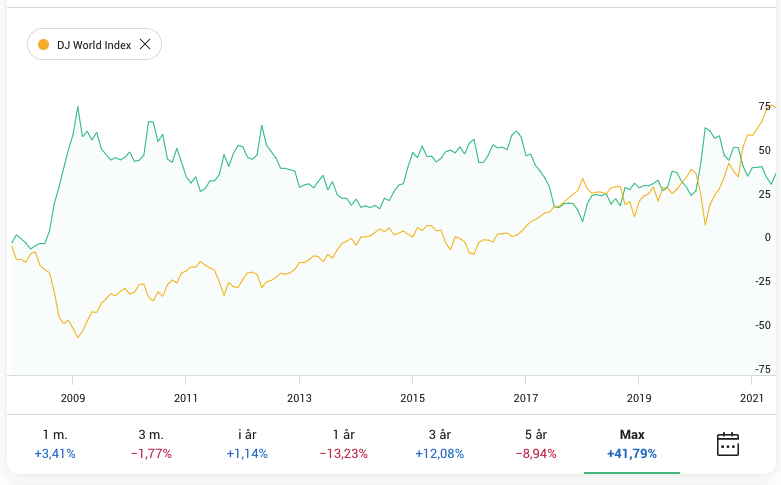Click the 2013 year axis marker
Screen dimensions: 781x485
tap(299, 398)
